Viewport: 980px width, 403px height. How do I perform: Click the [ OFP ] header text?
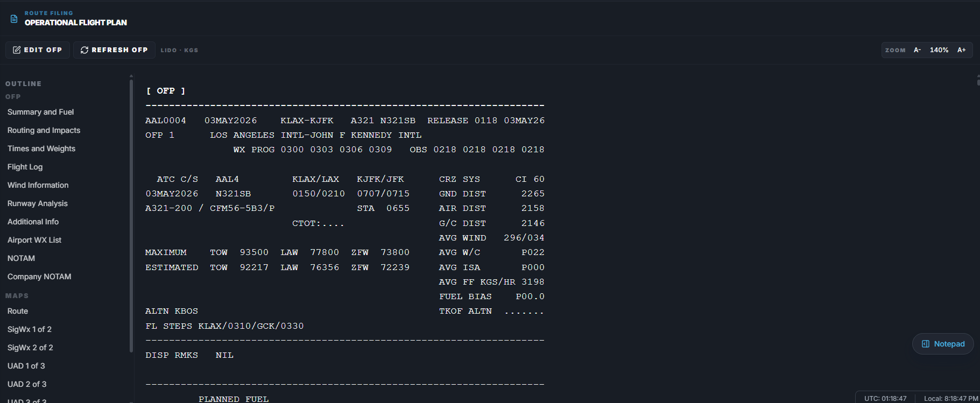point(166,91)
